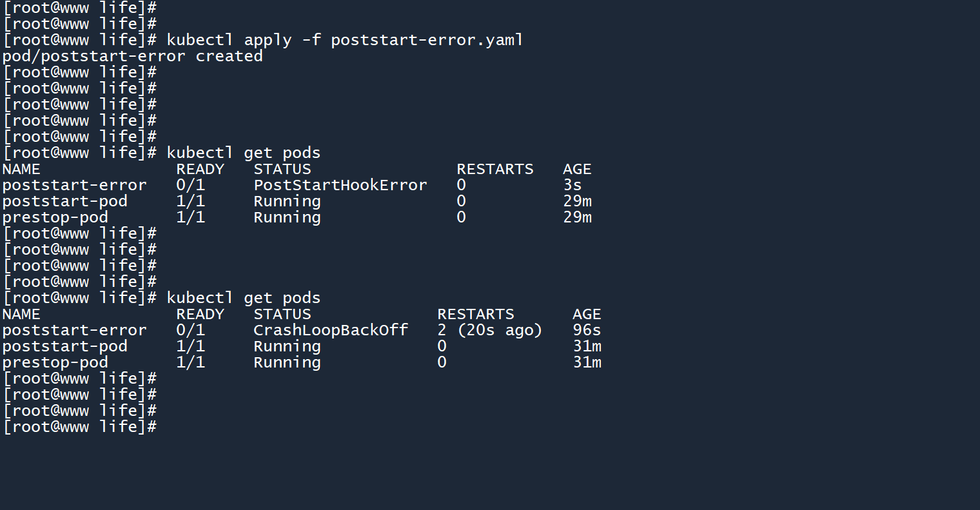
Task: Click the last shell prompt line
Action: (79, 427)
